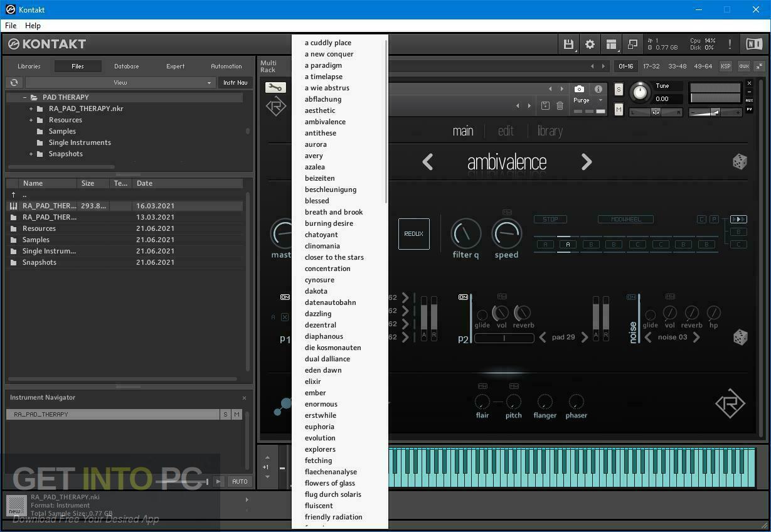Image resolution: width=771 pixels, height=532 pixels.
Task: Click the fast forward sequencer icon
Action: click(x=738, y=220)
